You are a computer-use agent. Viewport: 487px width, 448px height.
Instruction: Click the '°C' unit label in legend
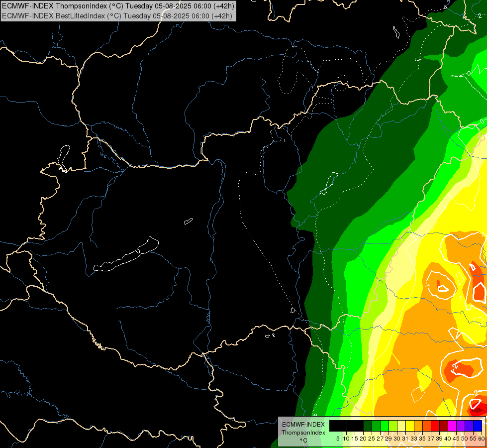(303, 441)
